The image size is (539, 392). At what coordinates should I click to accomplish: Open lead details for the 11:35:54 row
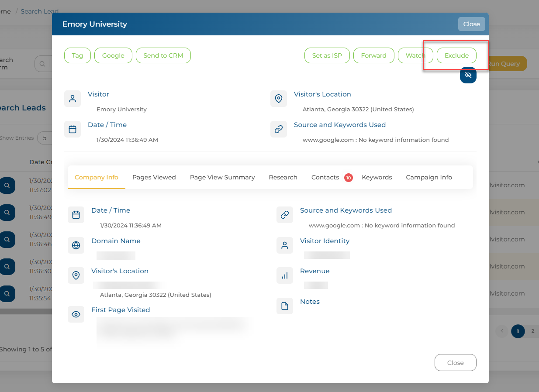(7, 294)
